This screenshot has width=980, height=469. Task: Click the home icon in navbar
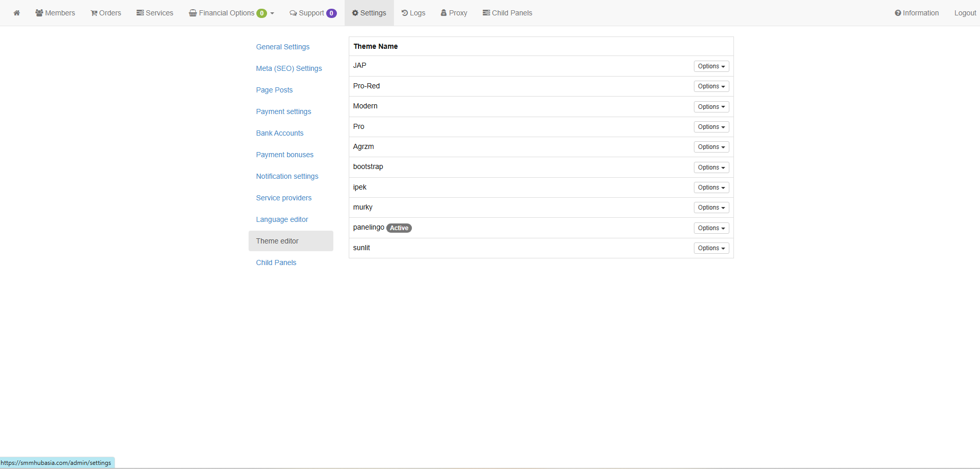click(x=16, y=13)
